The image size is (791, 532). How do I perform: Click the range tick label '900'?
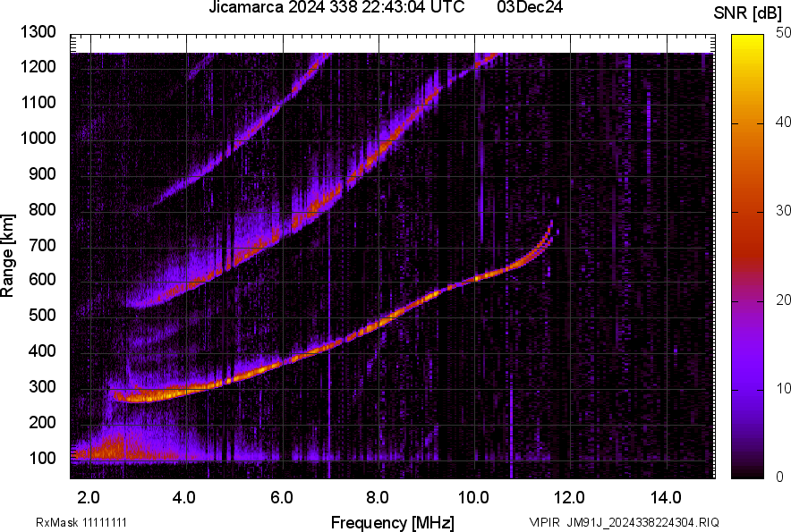click(42, 173)
